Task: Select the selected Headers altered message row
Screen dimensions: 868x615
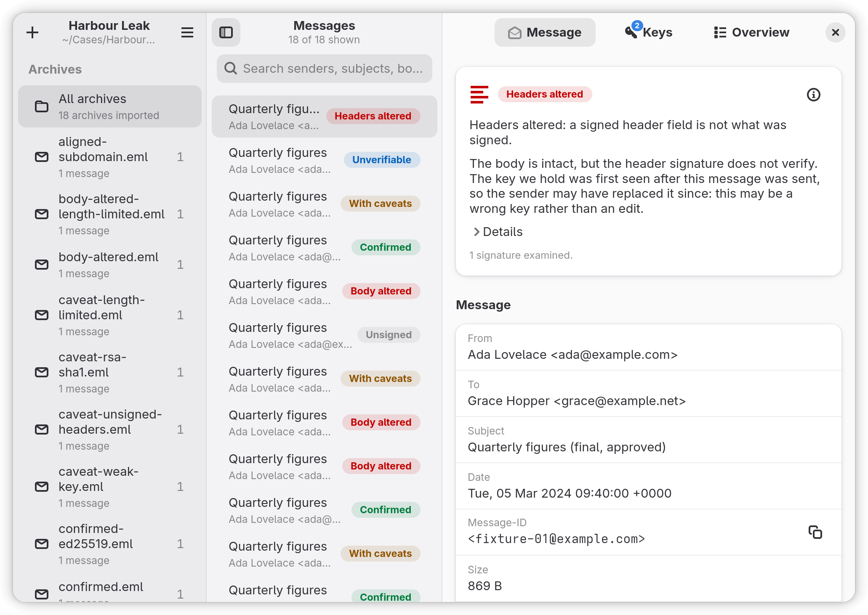Action: (325, 117)
